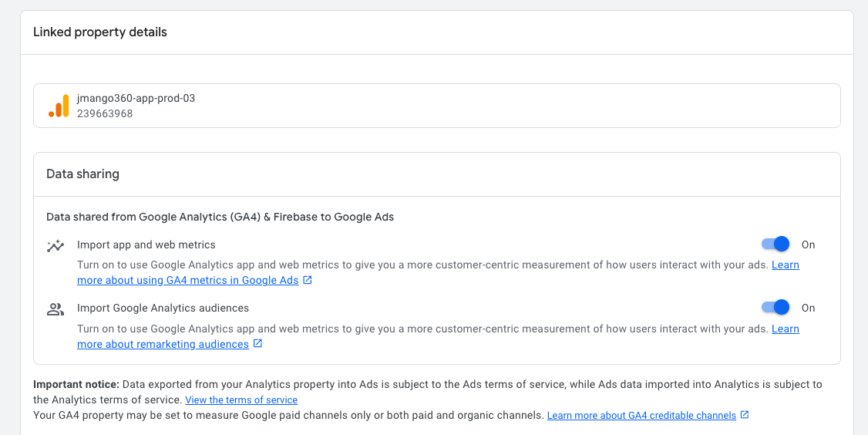Click the On label for Analytics audiences
Image resolution: width=868 pixels, height=435 pixels.
pos(808,308)
